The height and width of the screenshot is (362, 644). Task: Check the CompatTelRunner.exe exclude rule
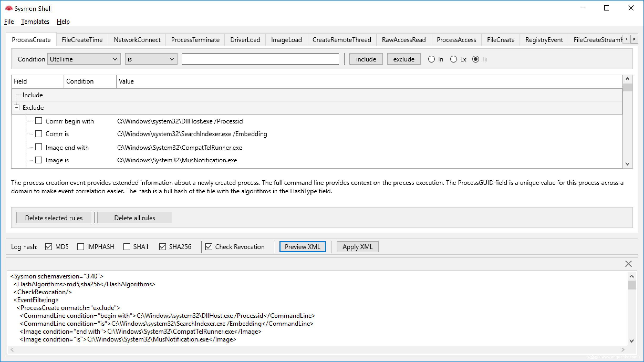point(39,147)
